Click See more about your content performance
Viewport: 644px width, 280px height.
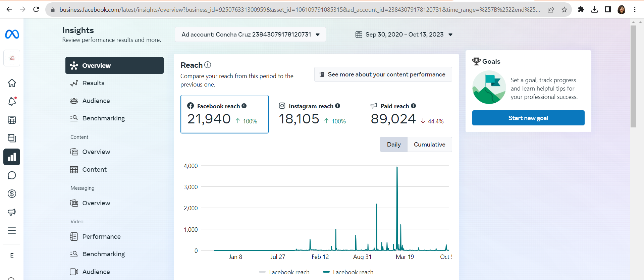(383, 74)
